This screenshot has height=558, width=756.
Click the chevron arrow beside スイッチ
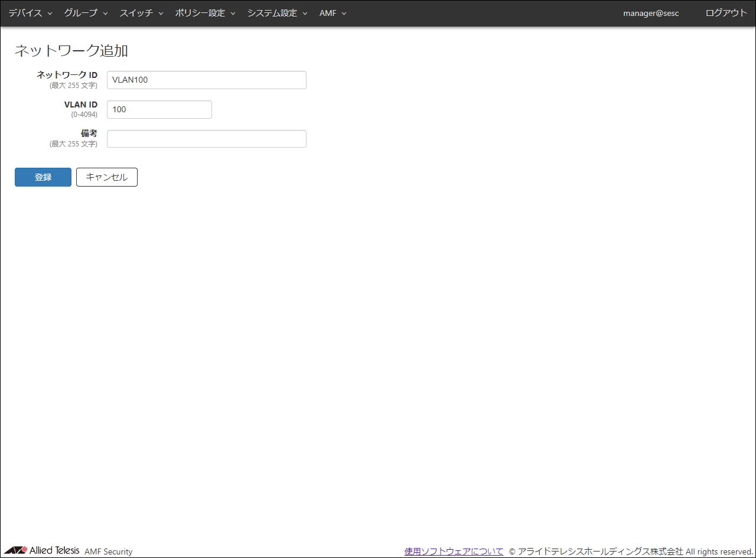[161, 14]
